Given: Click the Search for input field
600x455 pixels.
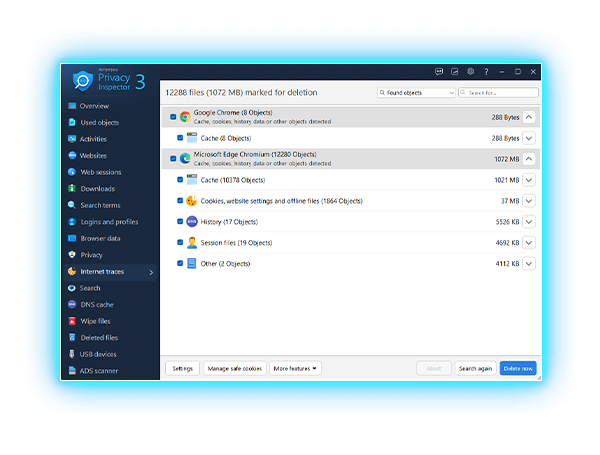Looking at the screenshot, I should (502, 93).
